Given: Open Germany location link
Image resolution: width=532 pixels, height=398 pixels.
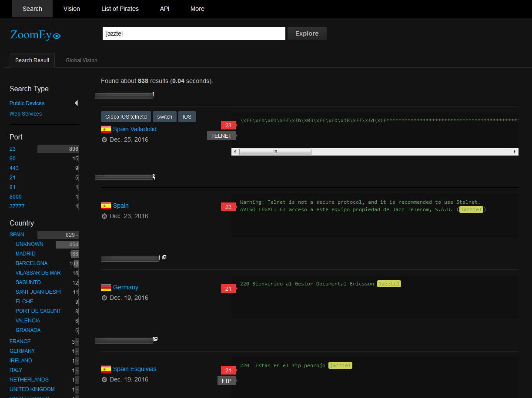Looking at the screenshot, I should point(126,287).
